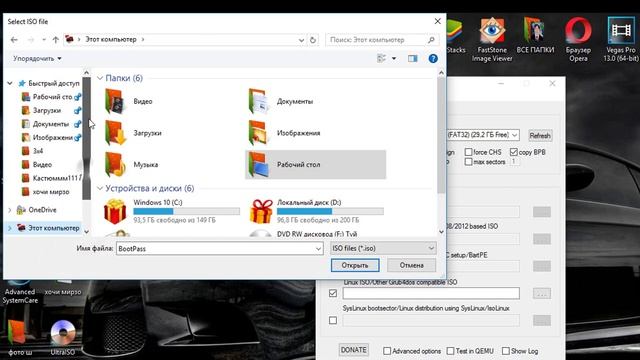Expand OneDrive tree node
The width and height of the screenshot is (640, 360).
click(10, 210)
